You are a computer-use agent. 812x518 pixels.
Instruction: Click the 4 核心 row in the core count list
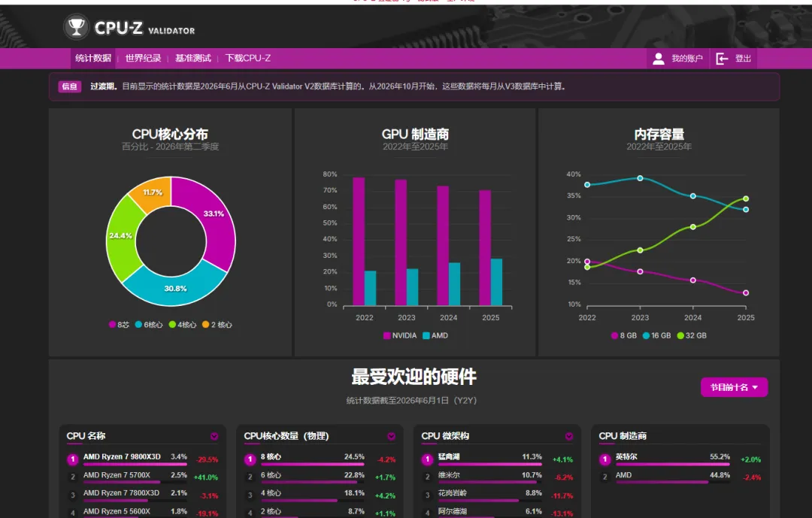pos(320,495)
